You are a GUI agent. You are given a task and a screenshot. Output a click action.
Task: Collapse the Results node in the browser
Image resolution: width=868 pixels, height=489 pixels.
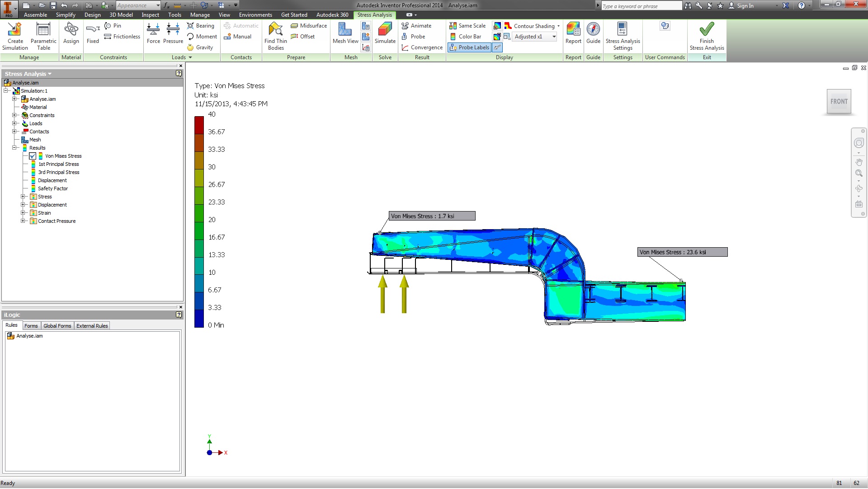pyautogui.click(x=15, y=148)
